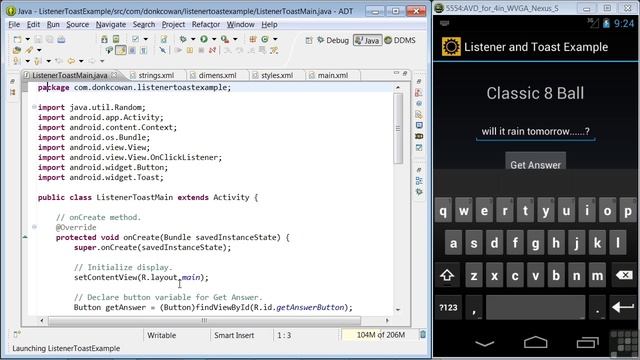Viewport: 640px width, 360px height.
Task: Collapse the import statements fold marker
Action: pos(34,107)
